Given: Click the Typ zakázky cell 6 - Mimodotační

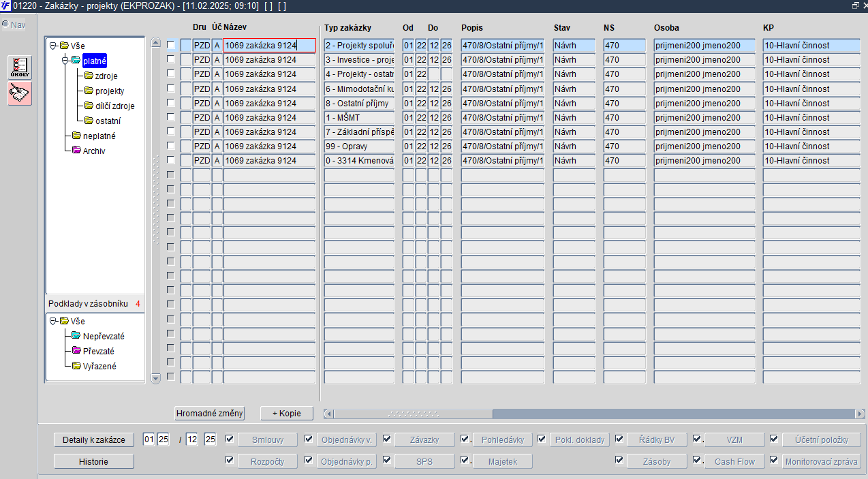Looking at the screenshot, I should point(359,89).
